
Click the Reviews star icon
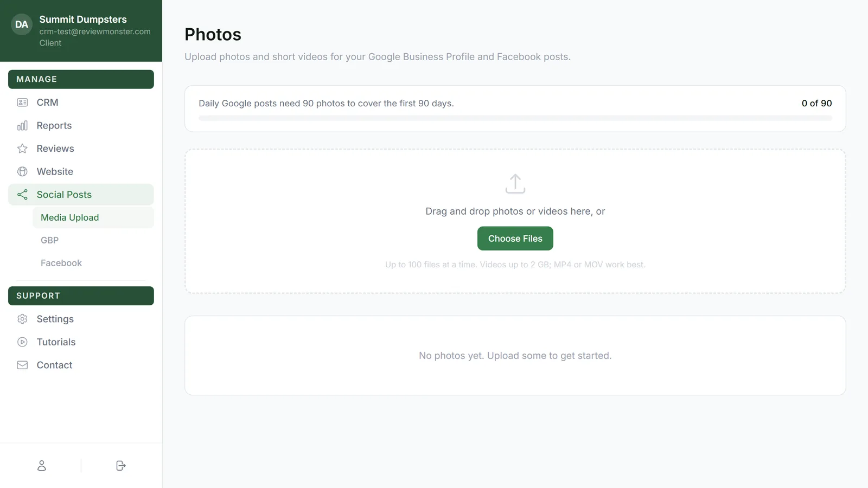point(22,149)
